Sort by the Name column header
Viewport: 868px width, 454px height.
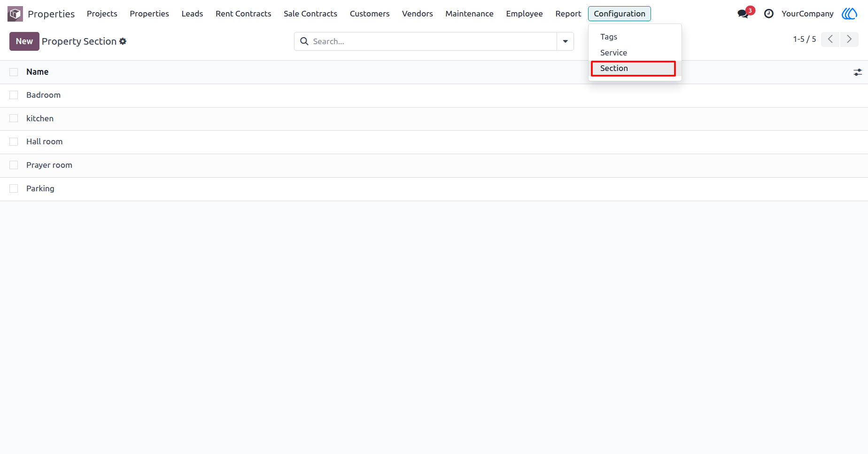tap(37, 72)
